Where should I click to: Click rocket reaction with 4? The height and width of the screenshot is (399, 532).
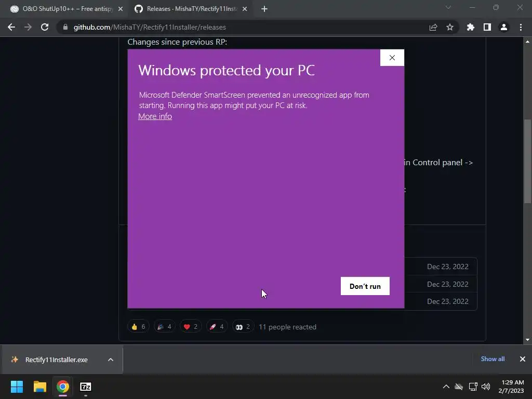coord(217,327)
